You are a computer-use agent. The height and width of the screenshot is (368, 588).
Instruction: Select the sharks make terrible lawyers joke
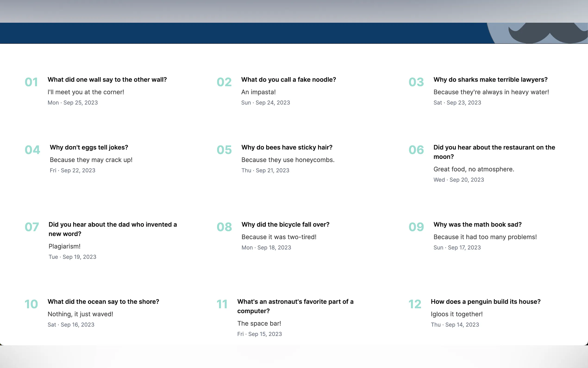coord(490,79)
